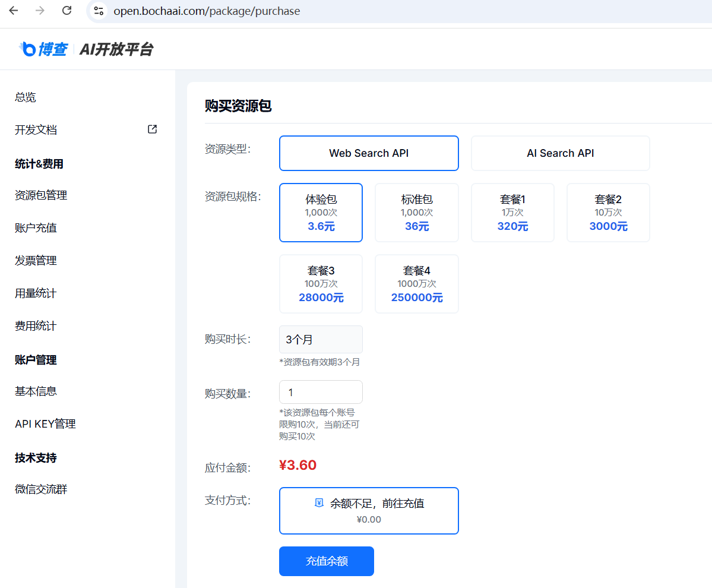Click the yuan wallet icon in payment box
712x588 pixels.
(x=319, y=502)
